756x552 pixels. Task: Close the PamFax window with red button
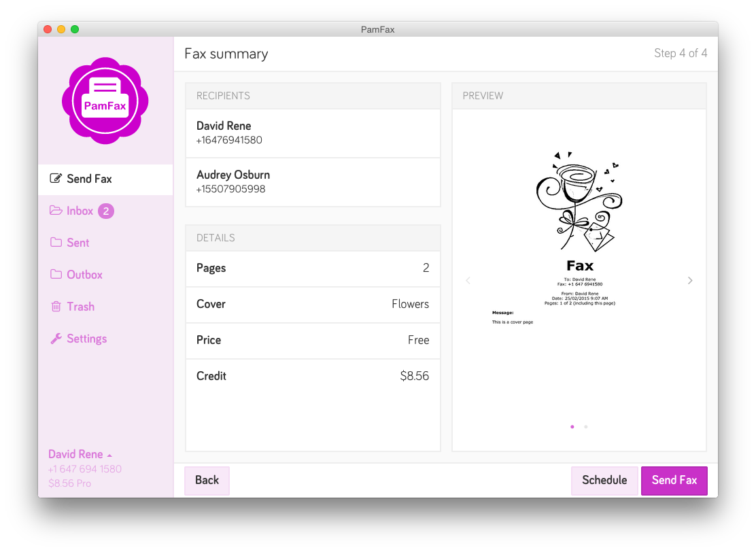coord(48,29)
